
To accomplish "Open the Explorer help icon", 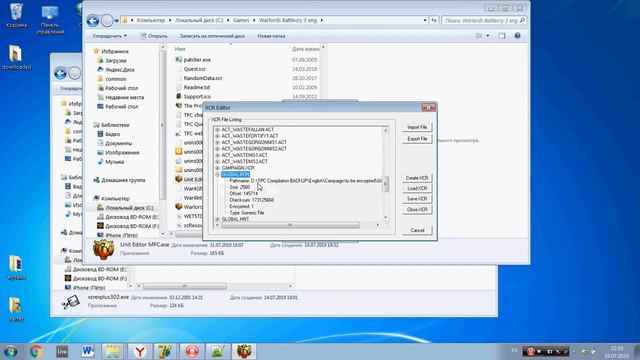I will (517, 36).
